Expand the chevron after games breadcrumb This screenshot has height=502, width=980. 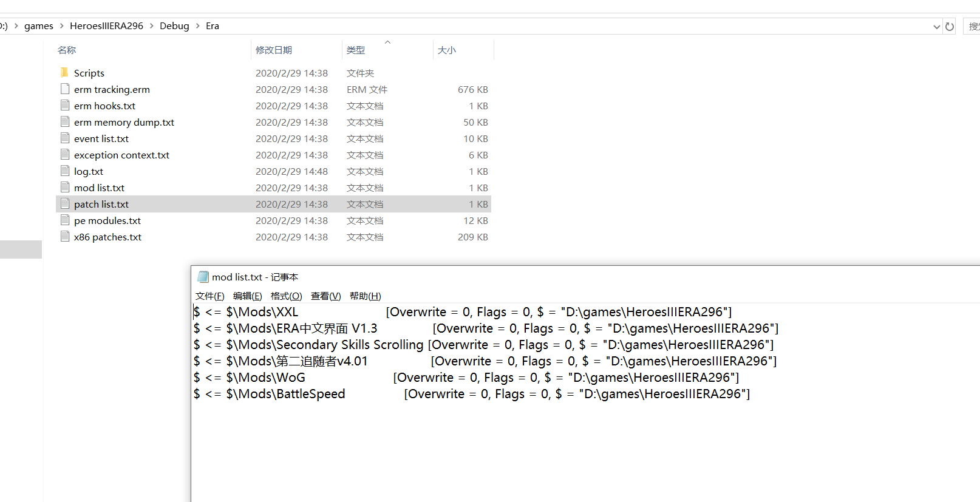61,26
